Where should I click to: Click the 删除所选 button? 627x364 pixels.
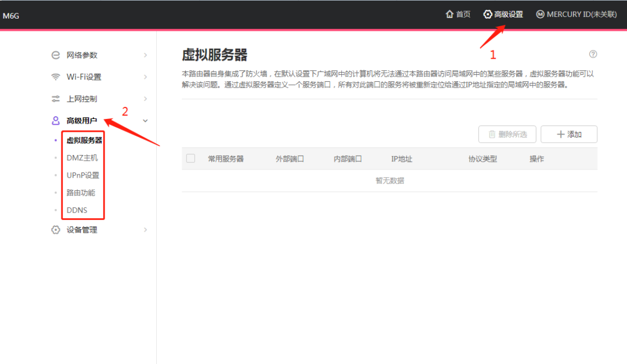click(x=507, y=134)
